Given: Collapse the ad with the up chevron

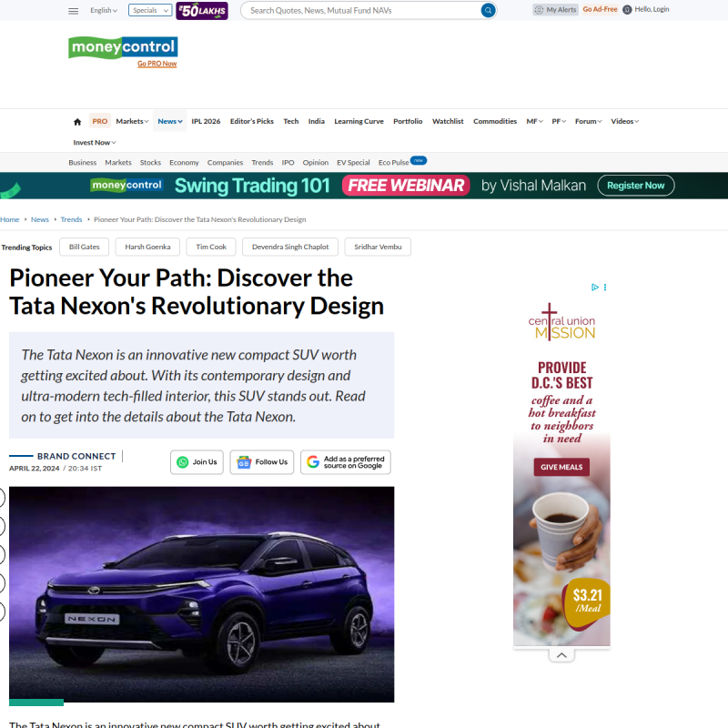Looking at the screenshot, I should tap(561, 655).
